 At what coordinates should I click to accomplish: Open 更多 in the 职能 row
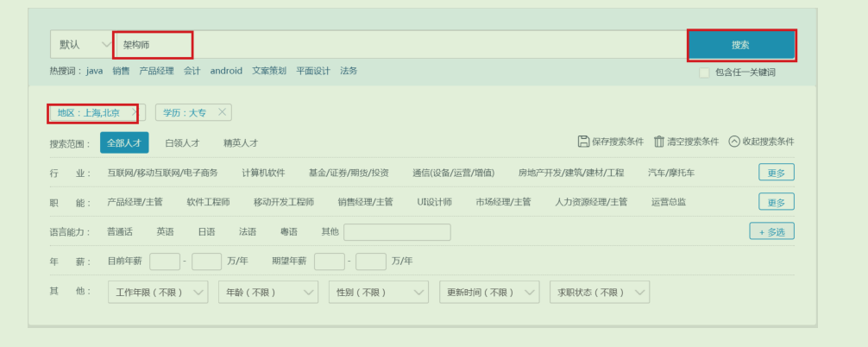tap(776, 201)
